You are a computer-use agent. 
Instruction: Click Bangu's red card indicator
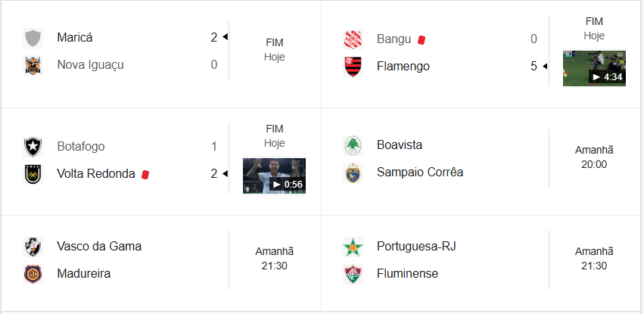422,39
